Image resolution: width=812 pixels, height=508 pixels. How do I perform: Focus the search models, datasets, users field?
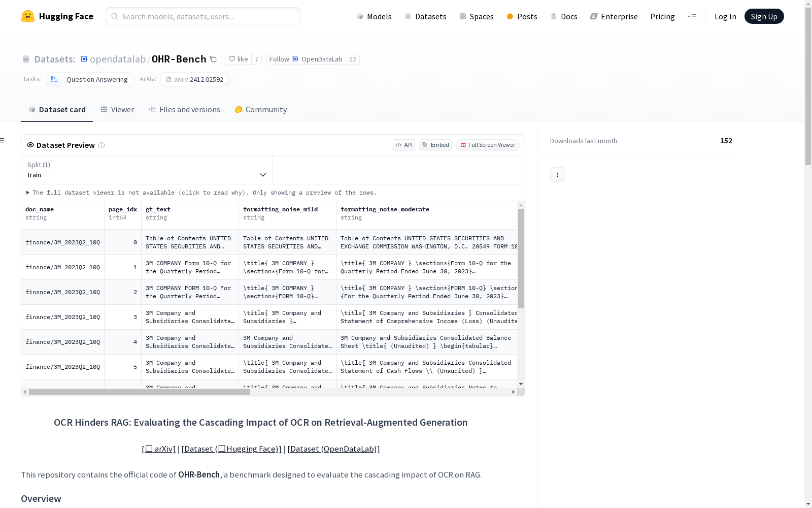(203, 16)
